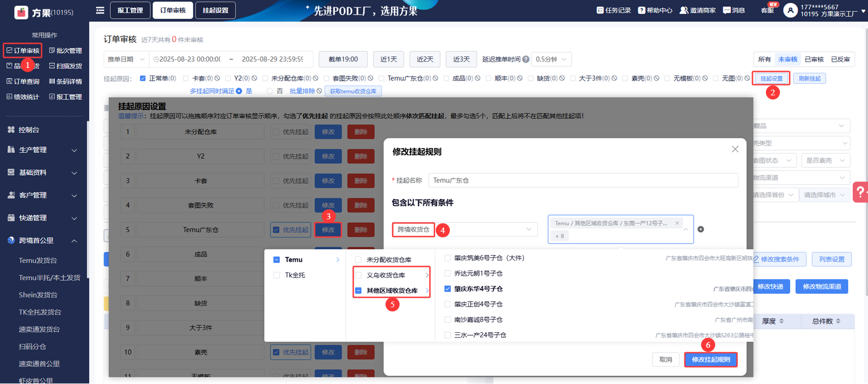This screenshot has width=868, height=384.
Task: Check the 肇庆筑美6号子仓 checkbox
Action: point(447,258)
